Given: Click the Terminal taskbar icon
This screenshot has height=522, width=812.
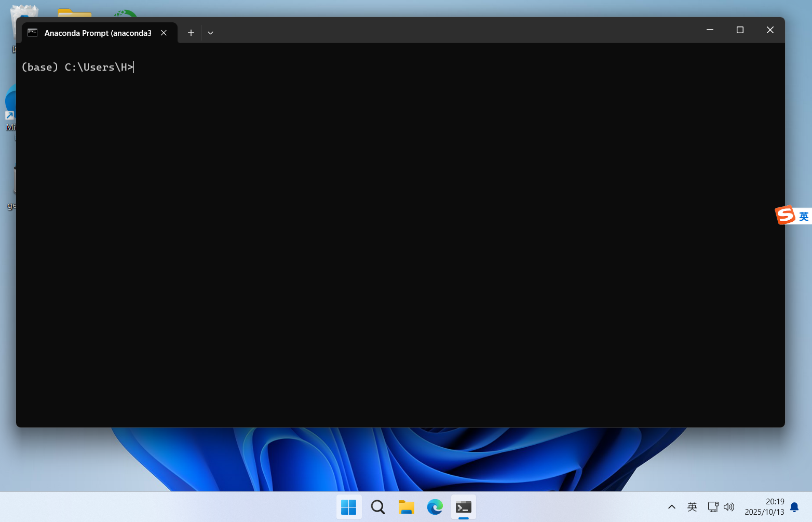Looking at the screenshot, I should point(464,507).
